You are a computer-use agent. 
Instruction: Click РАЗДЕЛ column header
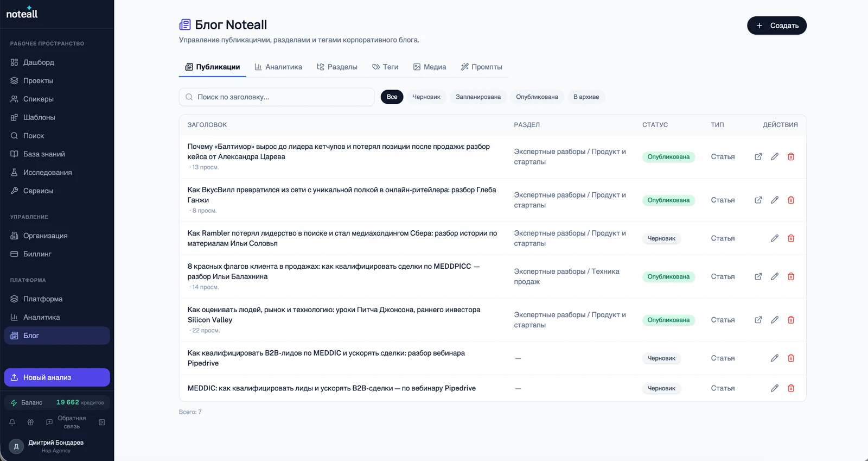tap(527, 125)
